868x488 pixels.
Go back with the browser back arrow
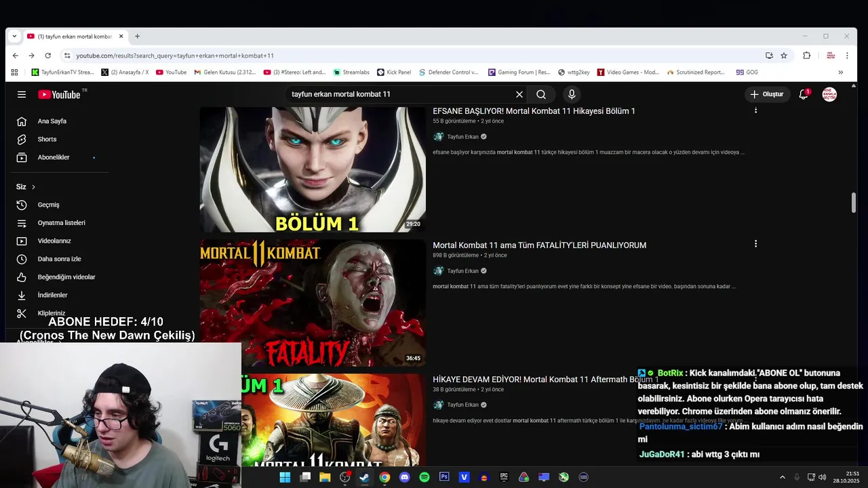(x=15, y=56)
